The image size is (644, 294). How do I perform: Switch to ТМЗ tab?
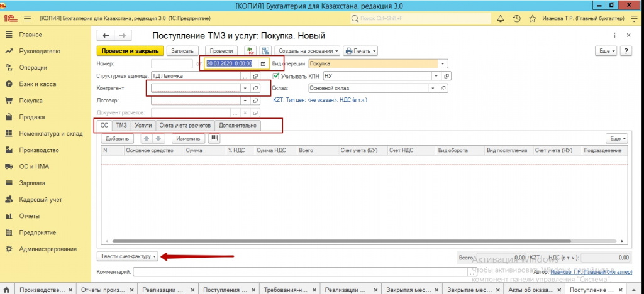point(121,126)
